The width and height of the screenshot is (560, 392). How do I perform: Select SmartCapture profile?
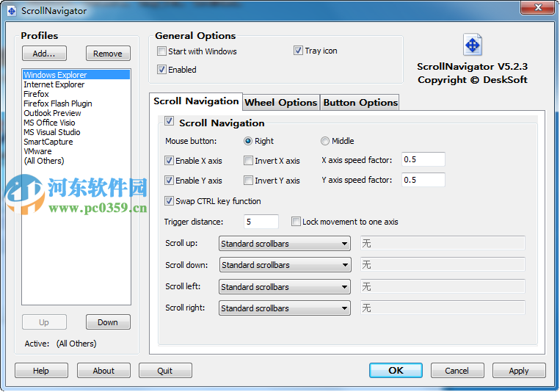[x=76, y=142]
